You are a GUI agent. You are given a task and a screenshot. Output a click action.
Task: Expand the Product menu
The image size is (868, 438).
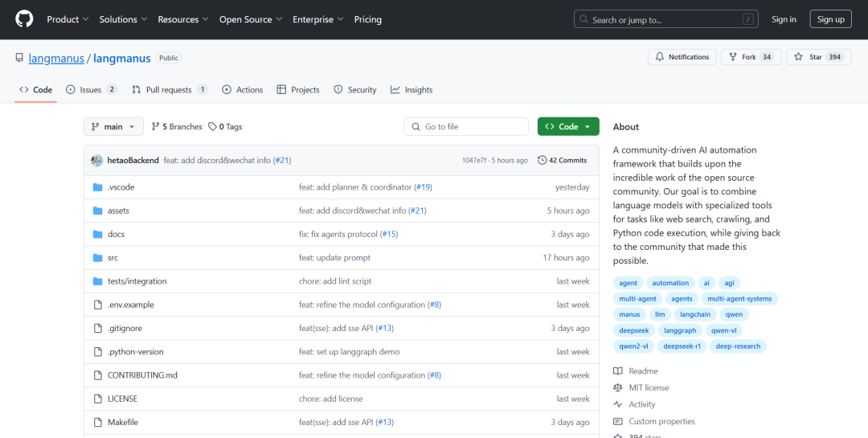68,19
